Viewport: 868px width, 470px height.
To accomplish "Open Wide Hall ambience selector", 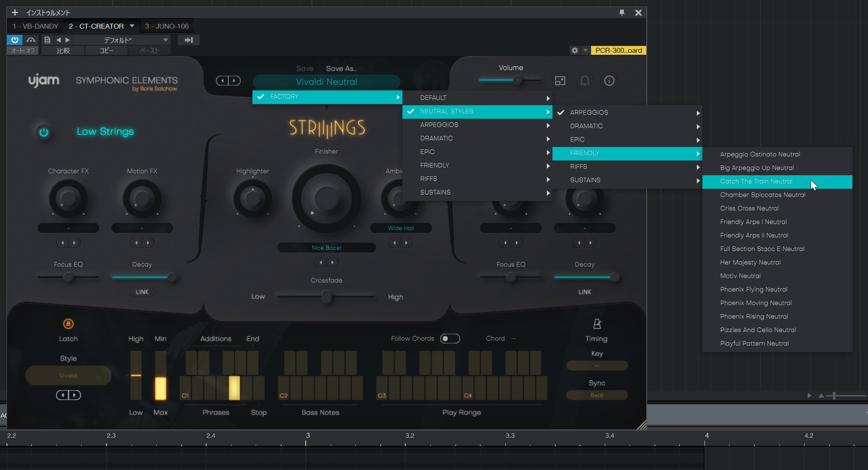I will [x=401, y=228].
